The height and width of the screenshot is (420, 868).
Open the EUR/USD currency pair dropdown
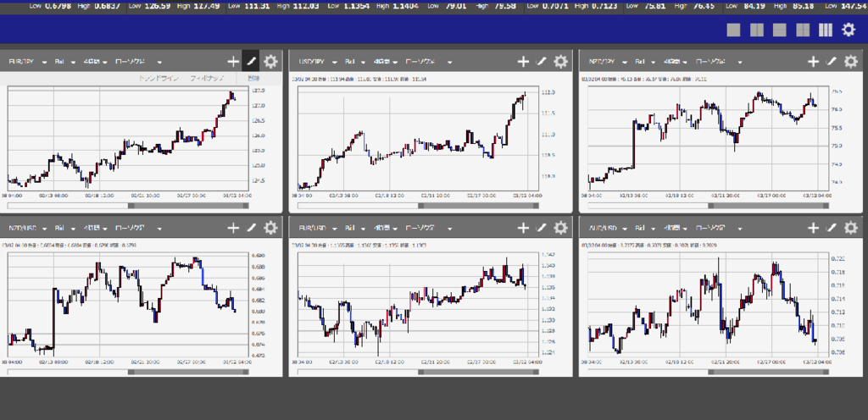(x=317, y=229)
